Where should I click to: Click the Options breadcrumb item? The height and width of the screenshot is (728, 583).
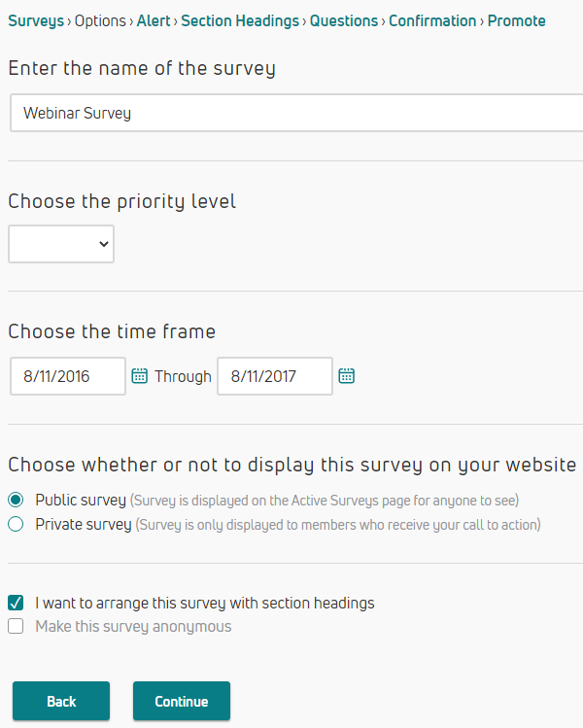point(100,20)
